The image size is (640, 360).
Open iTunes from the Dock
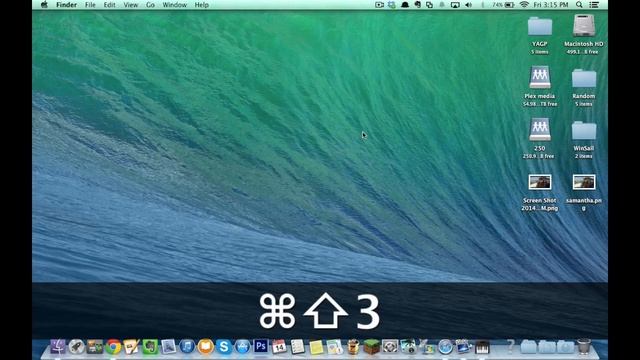(187, 347)
